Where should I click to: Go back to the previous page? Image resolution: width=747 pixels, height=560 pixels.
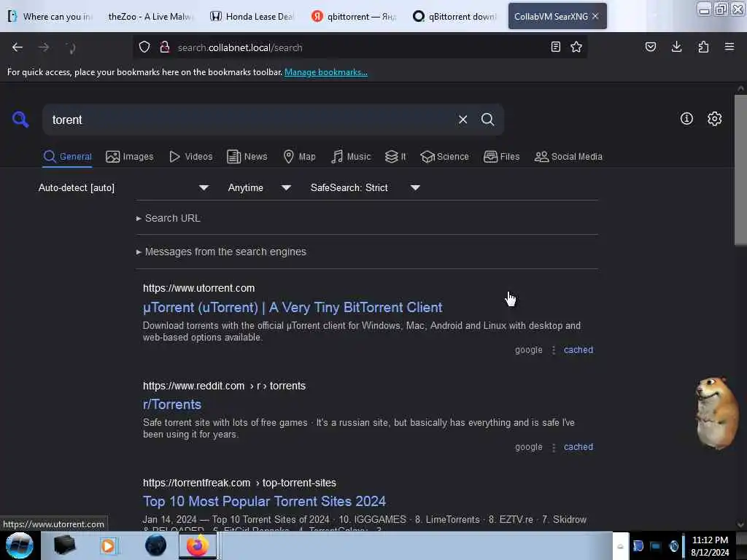pyautogui.click(x=18, y=47)
